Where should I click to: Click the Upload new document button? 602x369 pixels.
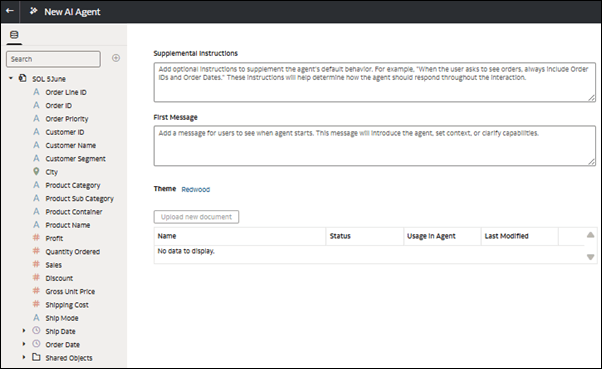pyautogui.click(x=196, y=217)
